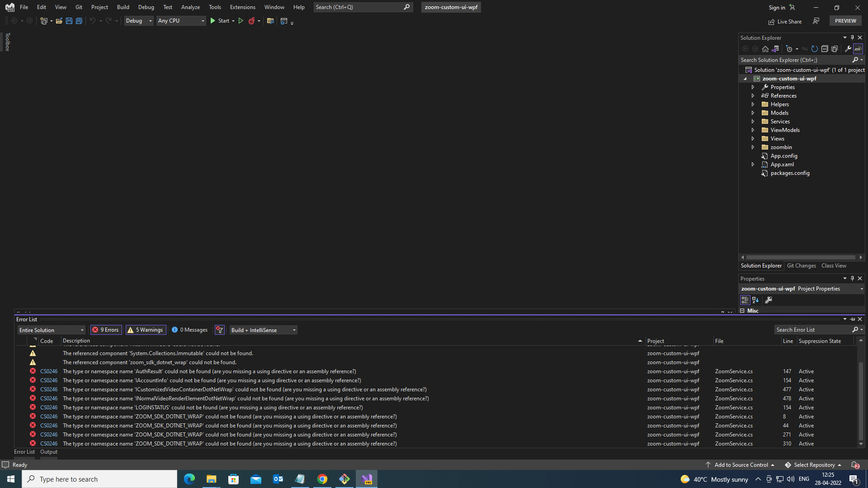This screenshot has width=868, height=488.
Task: Open the Build + IntelliSense dropdown
Action: (x=263, y=330)
